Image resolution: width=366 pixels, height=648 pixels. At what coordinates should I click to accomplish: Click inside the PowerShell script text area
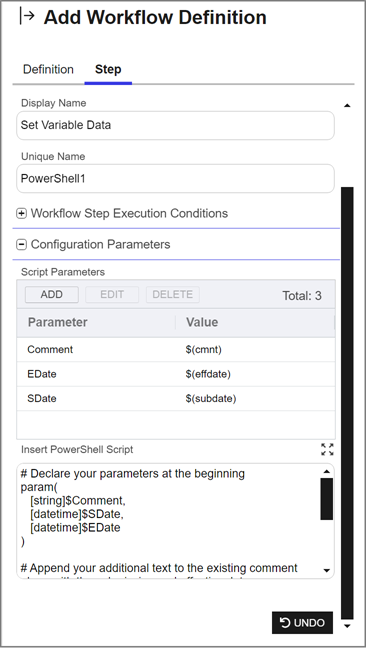click(x=169, y=521)
